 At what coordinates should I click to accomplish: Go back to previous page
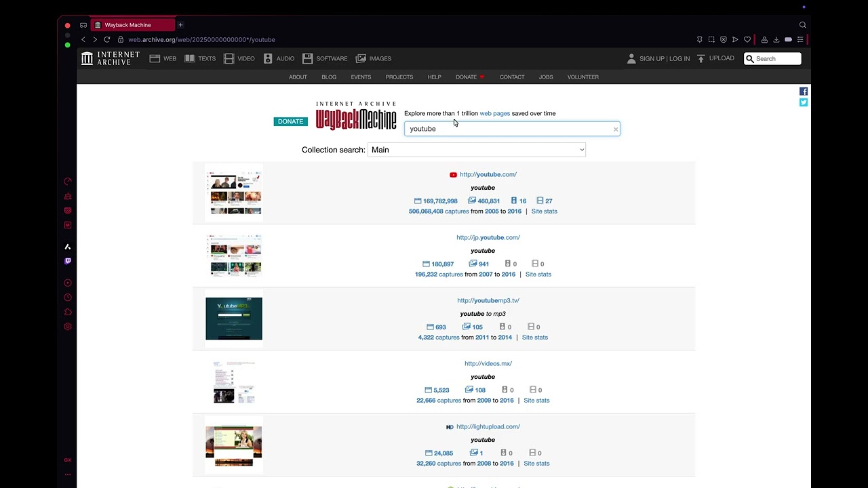click(83, 40)
